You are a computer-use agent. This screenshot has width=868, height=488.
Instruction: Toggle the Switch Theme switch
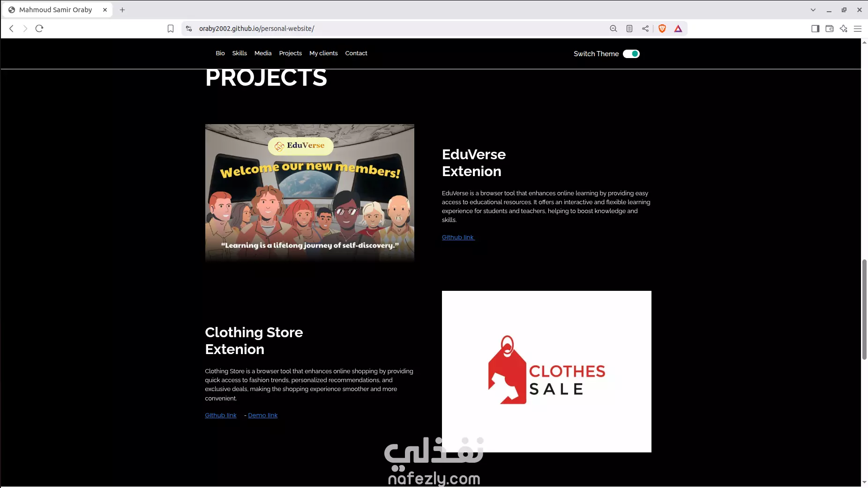pos(631,54)
